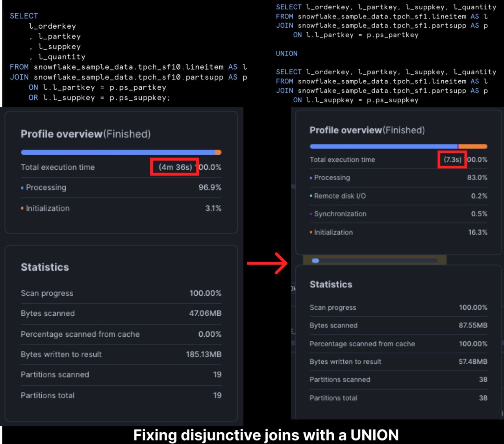Click the "0.5%" Synchronization value
This screenshot has height=444, width=504.
[x=479, y=214]
